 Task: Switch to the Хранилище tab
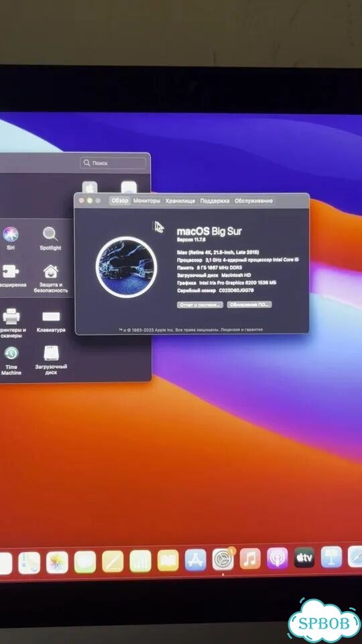tap(180, 201)
